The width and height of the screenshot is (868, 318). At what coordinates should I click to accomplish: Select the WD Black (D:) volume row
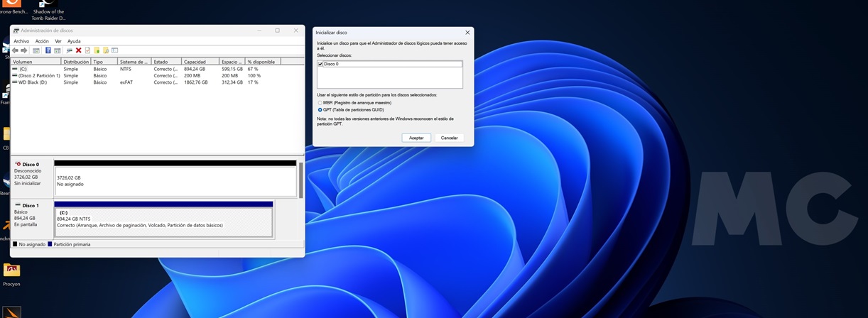[33, 82]
